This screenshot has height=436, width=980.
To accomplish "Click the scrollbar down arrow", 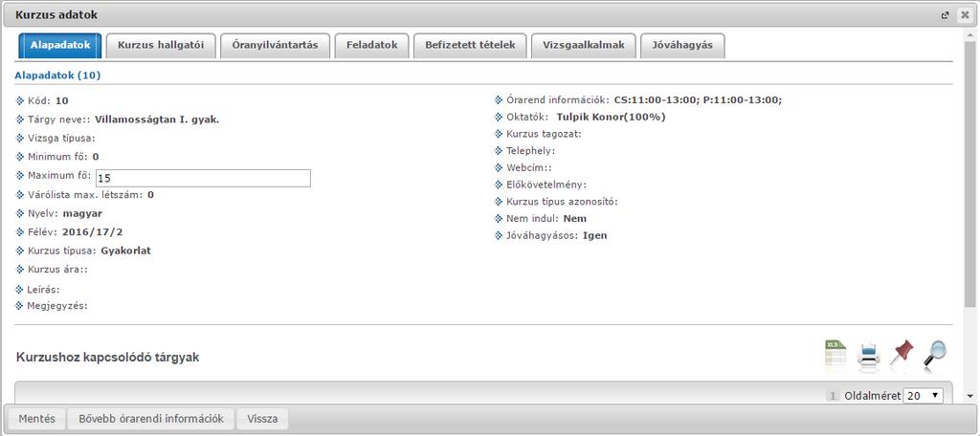I will [969, 396].
